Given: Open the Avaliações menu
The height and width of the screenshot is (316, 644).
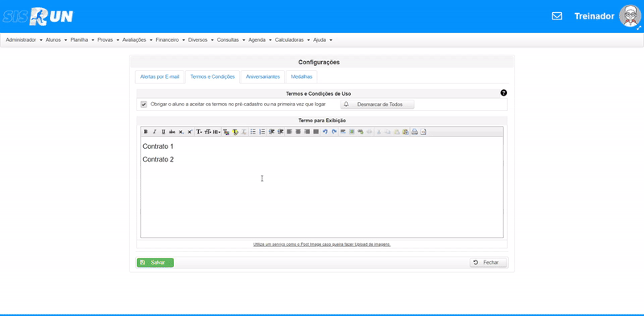Looking at the screenshot, I should click(137, 40).
